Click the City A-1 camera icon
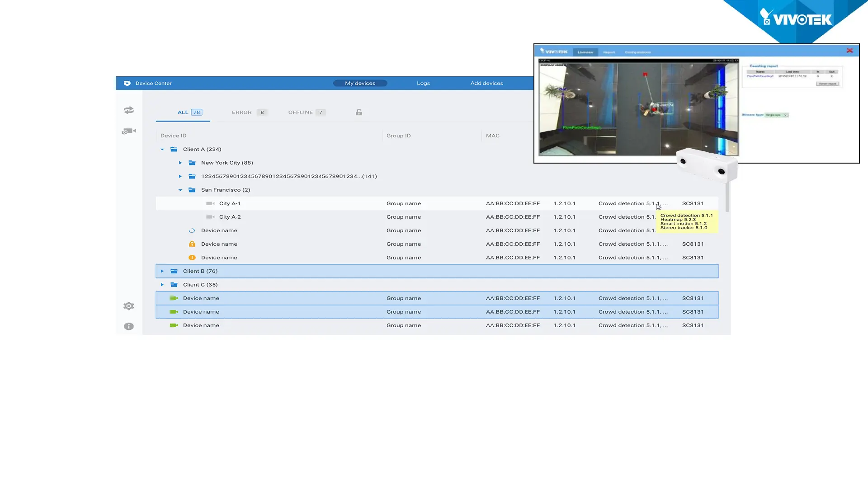Screen dimensions: 868x488 210,203
